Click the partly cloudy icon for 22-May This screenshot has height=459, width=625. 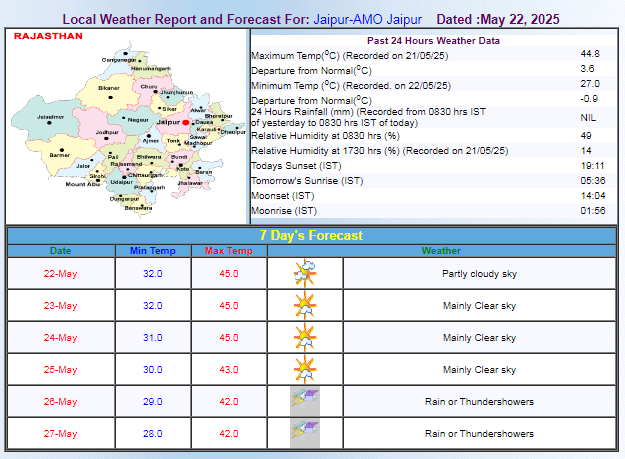pos(305,273)
